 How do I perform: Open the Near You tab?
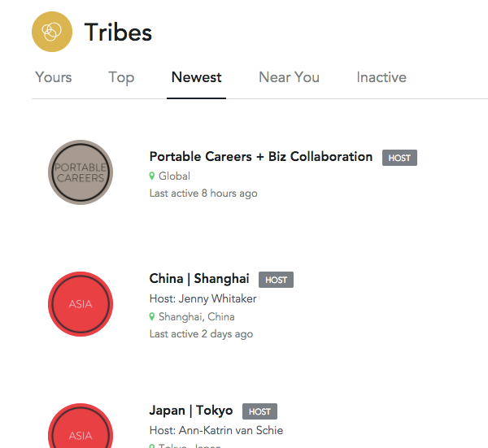pos(289,77)
